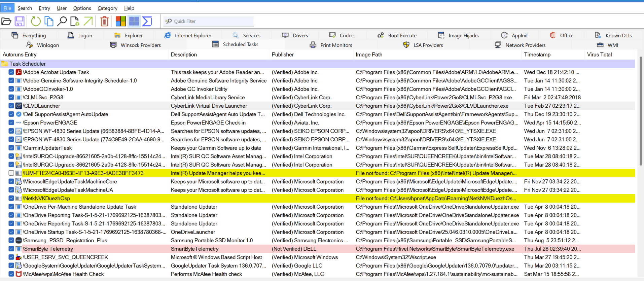Switch to the Boot Execute tab

click(397, 35)
